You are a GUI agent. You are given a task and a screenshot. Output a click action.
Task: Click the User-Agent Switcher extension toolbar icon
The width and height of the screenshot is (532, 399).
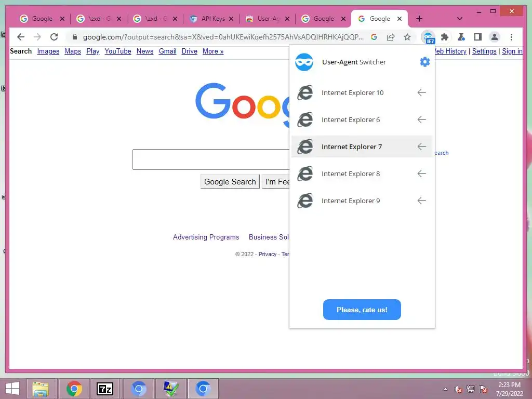coord(428,37)
